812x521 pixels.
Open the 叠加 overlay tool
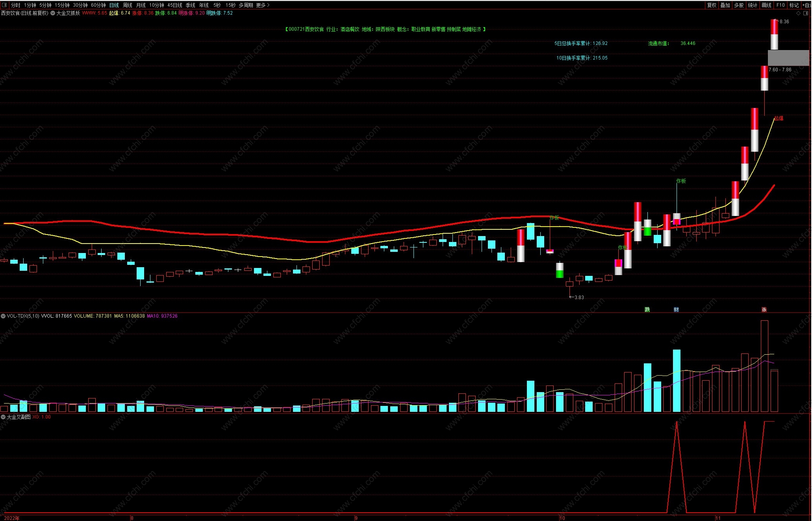725,5
